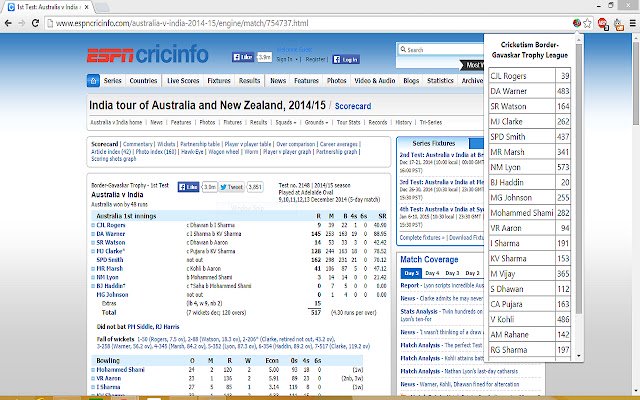The width and height of the screenshot is (640, 400).
Task: Click SPD Smith in Australia 1st innings
Action: click(110, 260)
